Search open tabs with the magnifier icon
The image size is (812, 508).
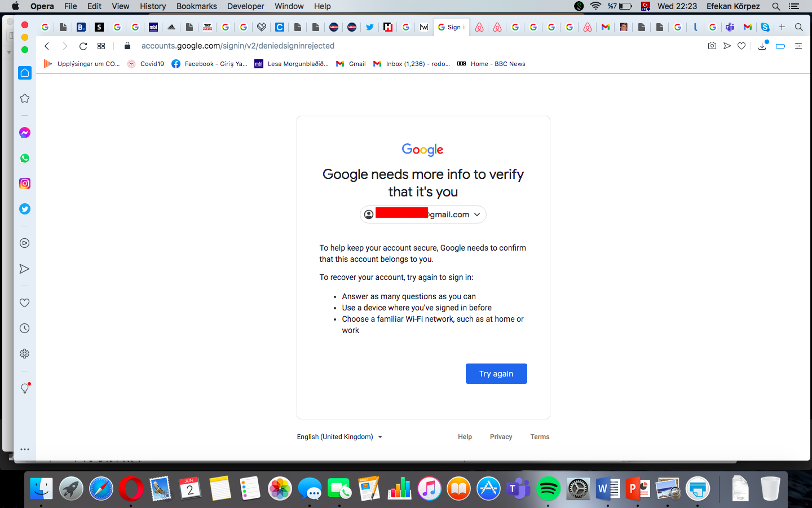tap(799, 27)
